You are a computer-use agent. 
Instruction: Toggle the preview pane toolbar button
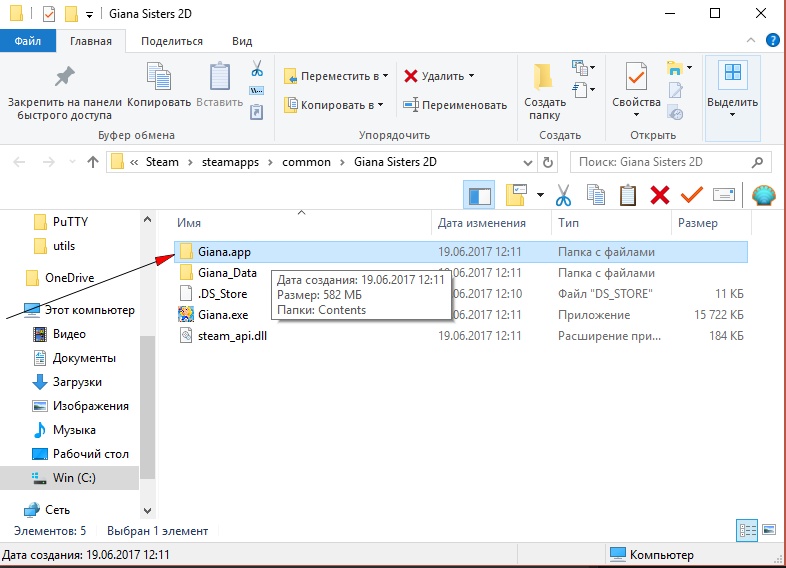479,195
